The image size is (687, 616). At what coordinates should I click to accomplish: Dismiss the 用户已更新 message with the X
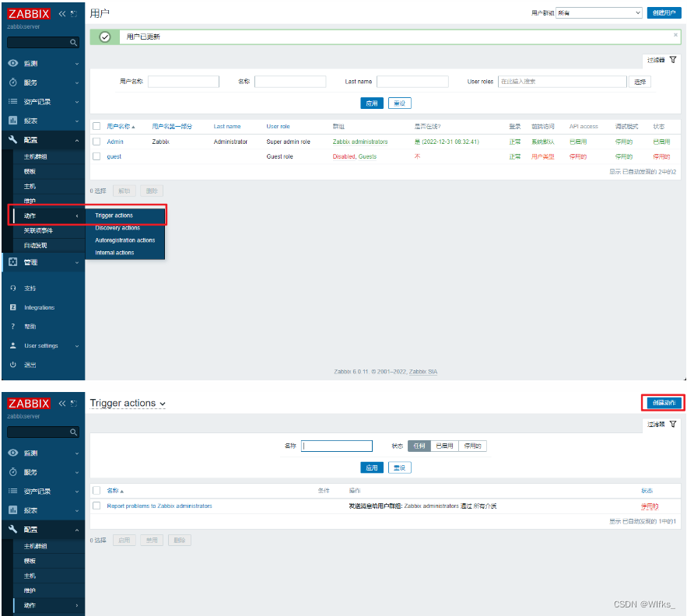tap(675, 35)
